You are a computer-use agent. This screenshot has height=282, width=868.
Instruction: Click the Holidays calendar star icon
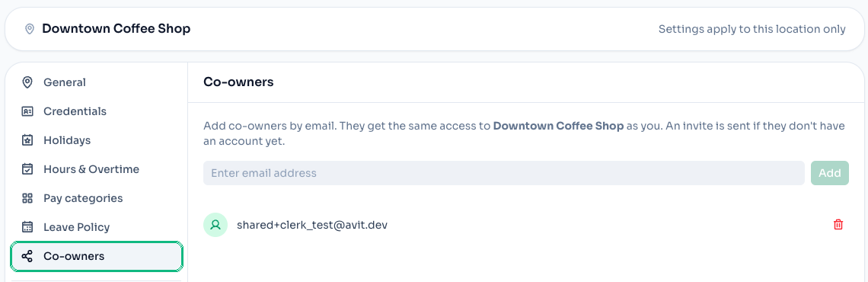coord(27,140)
